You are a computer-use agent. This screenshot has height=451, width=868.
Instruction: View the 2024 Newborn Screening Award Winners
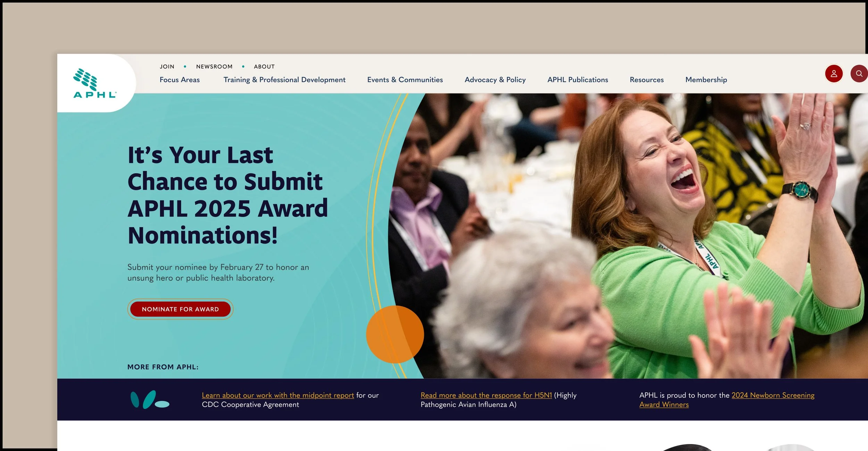pyautogui.click(x=773, y=395)
